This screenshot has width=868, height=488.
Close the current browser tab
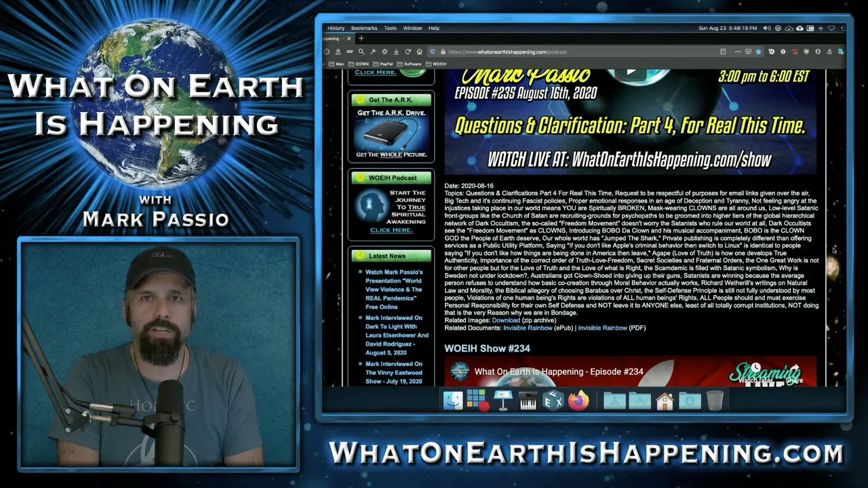click(x=349, y=39)
